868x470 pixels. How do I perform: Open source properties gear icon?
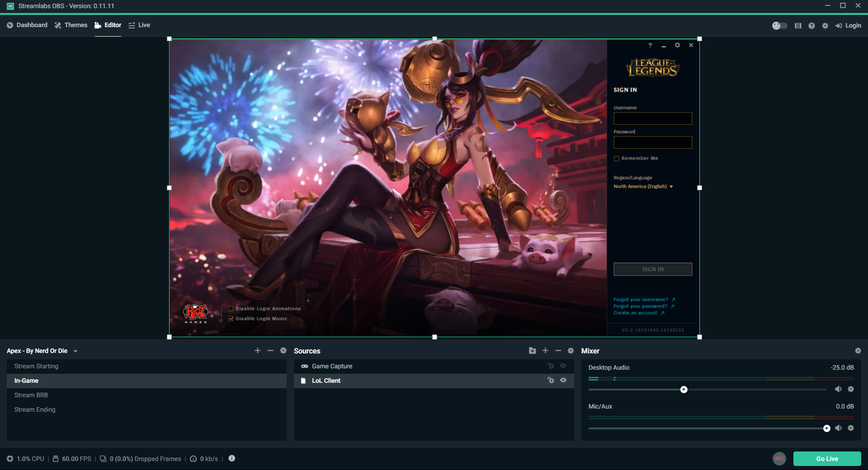[571, 351]
